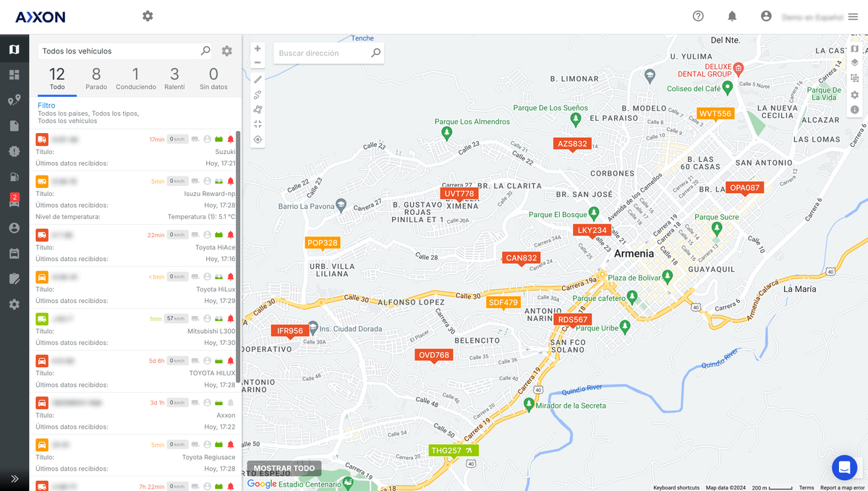Open the Routes pin icon in the sidebar
This screenshot has width=868, height=491.
tap(14, 101)
